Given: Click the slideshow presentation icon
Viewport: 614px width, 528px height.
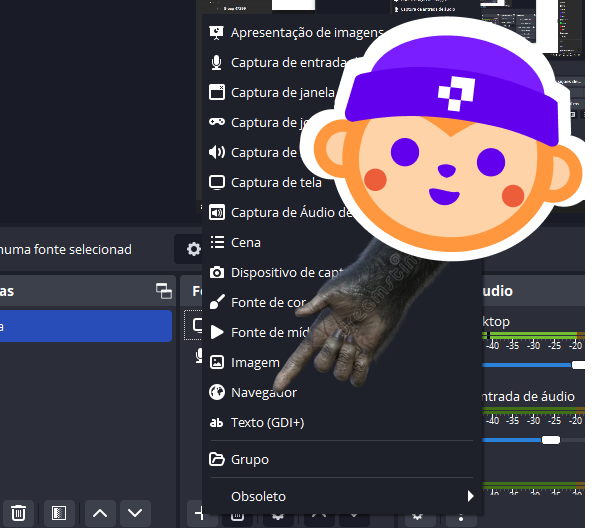Looking at the screenshot, I should pos(217,33).
